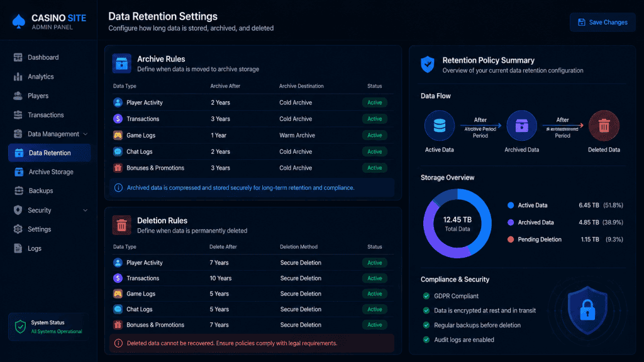This screenshot has width=644, height=362.
Task: Click the Transactions sidebar icon
Action: [x=18, y=115]
